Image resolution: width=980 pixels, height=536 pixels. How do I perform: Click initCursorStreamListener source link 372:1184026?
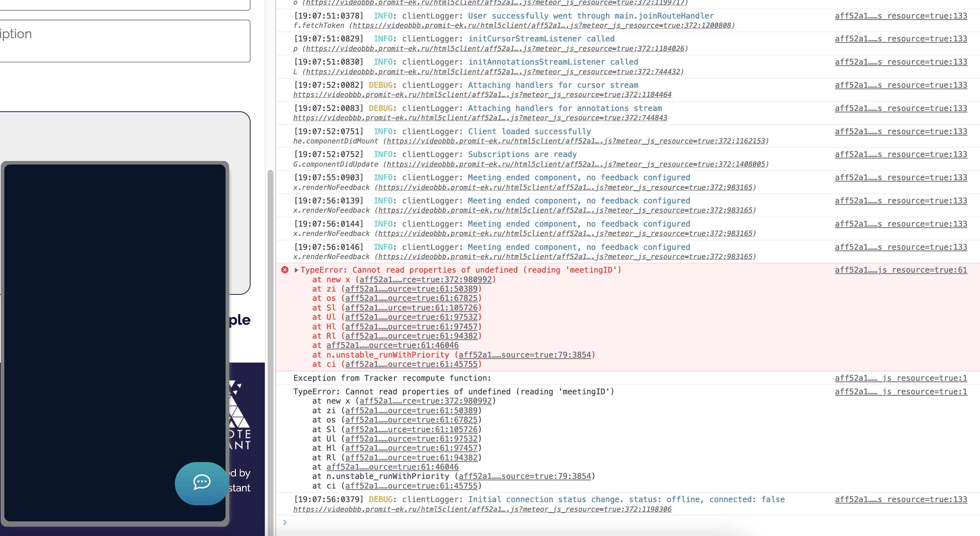tap(495, 49)
